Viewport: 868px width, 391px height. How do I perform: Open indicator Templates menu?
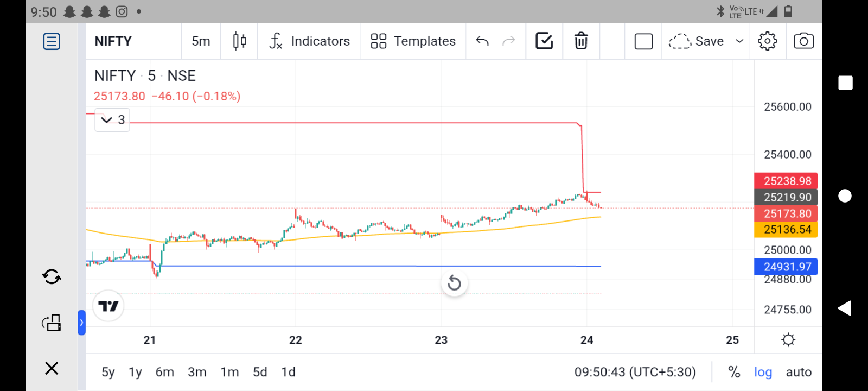click(413, 41)
